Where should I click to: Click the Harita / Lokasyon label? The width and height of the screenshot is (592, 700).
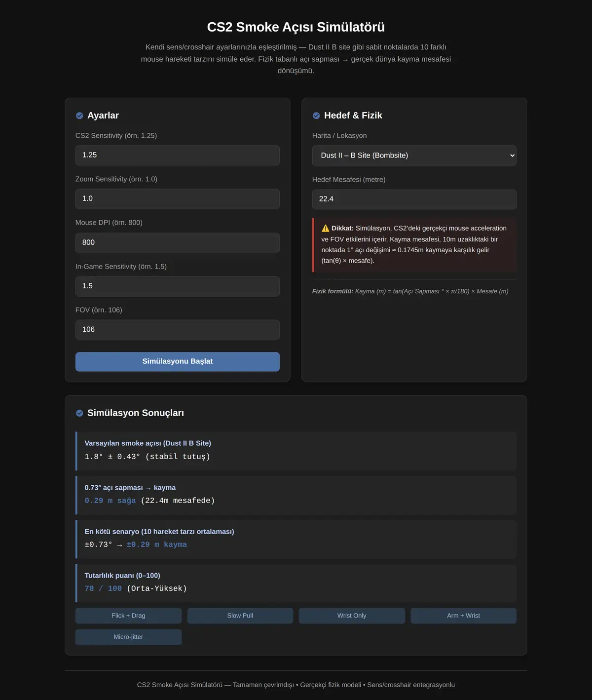coord(339,136)
